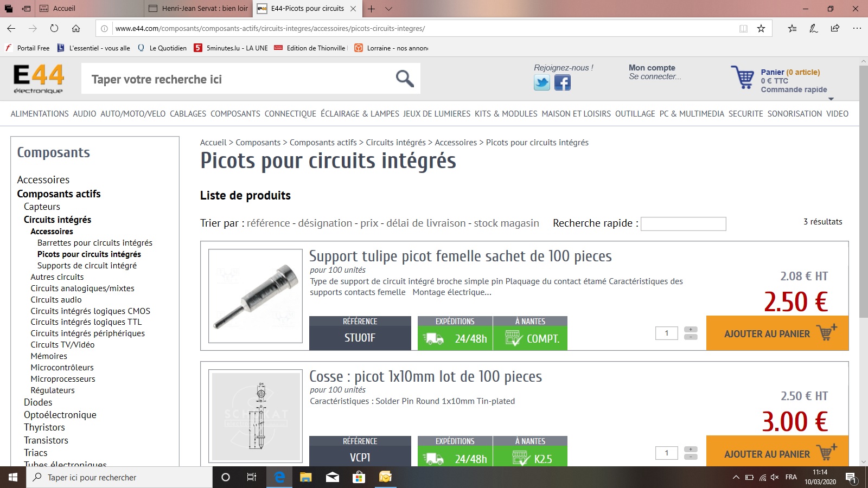
Task: Open the E44 Facebook page icon
Action: pyautogui.click(x=563, y=83)
